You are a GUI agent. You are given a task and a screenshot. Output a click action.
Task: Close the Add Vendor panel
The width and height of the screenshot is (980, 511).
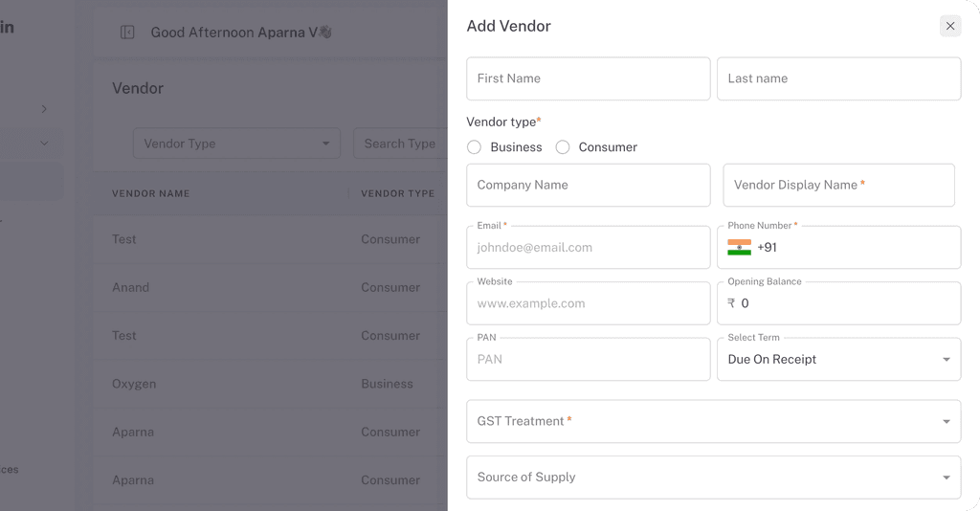point(950,26)
